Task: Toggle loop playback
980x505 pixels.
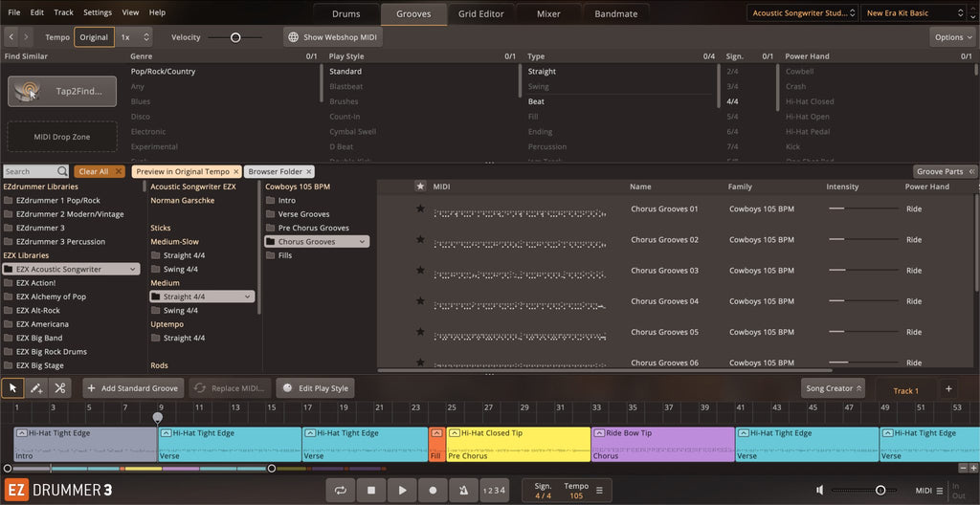Action: click(341, 491)
